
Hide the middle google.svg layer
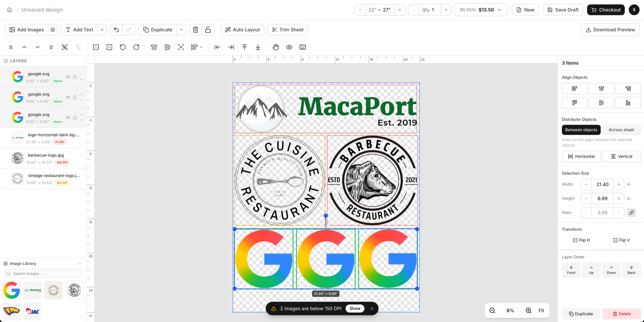[x=68, y=97]
